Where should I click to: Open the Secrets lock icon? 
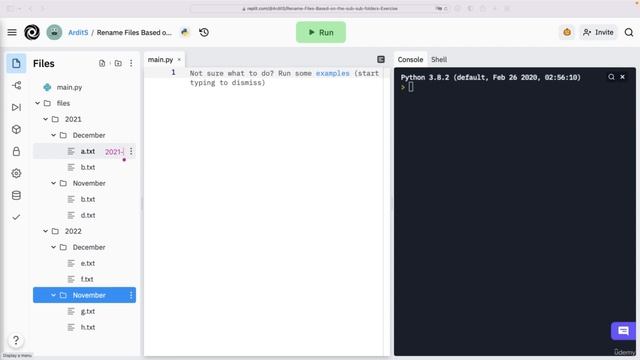pos(16,151)
